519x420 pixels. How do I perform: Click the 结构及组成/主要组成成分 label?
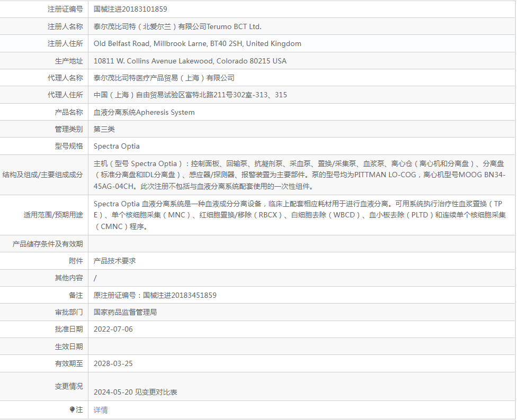click(43, 175)
